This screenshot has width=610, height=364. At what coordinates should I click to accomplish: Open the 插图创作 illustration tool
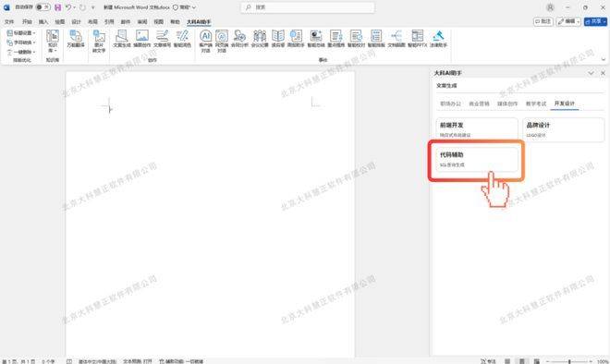[x=142, y=39]
